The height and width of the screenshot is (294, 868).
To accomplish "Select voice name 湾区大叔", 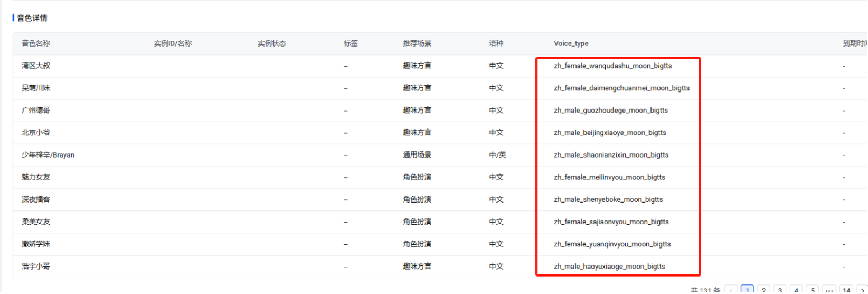I will coord(36,66).
